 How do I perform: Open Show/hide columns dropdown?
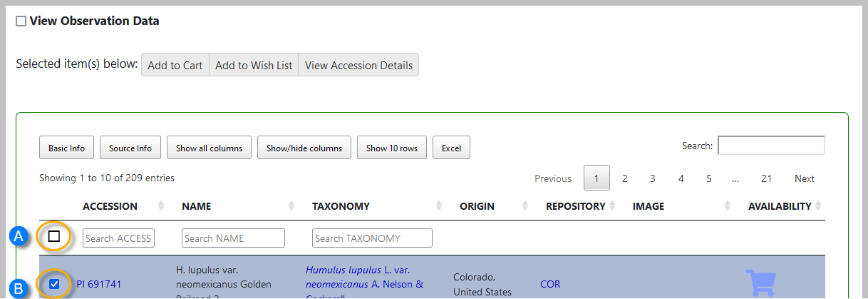pos(304,148)
